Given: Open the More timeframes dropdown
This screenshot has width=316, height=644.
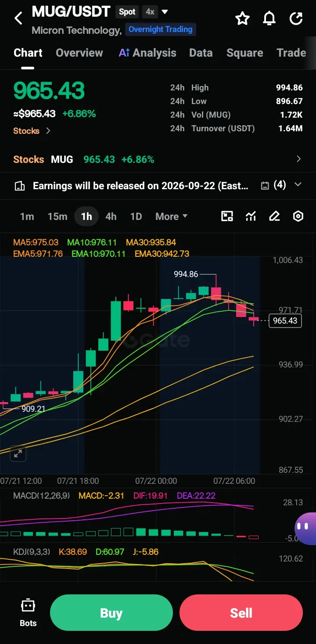Looking at the screenshot, I should [172, 216].
